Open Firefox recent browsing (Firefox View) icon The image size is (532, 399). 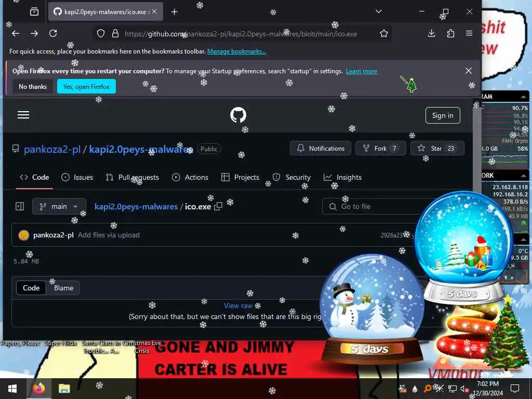(34, 12)
